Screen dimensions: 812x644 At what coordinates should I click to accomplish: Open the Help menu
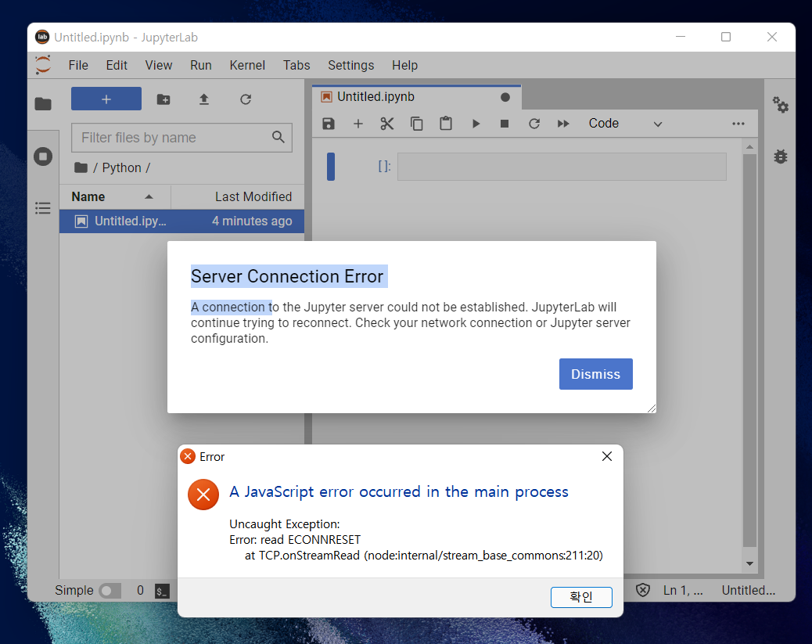(x=404, y=65)
